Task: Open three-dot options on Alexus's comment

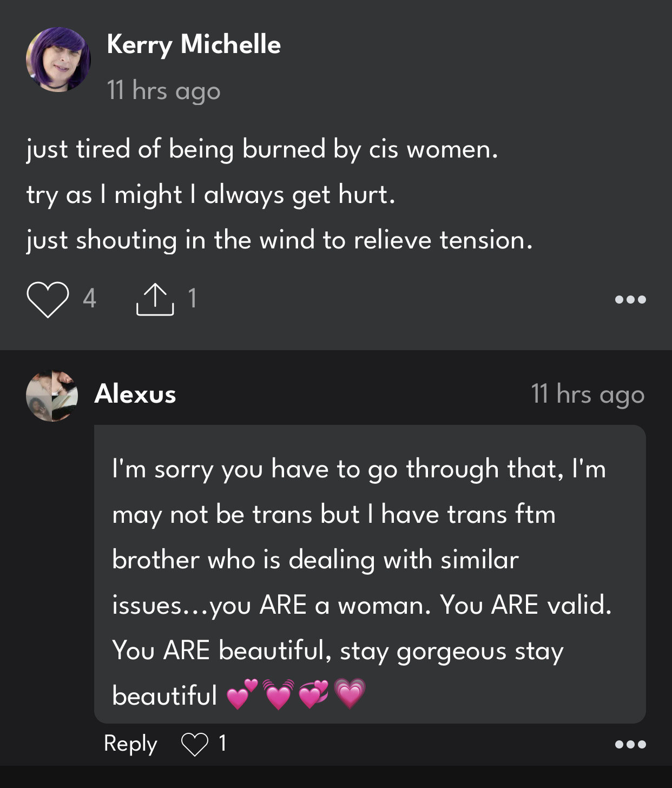Action: [630, 744]
